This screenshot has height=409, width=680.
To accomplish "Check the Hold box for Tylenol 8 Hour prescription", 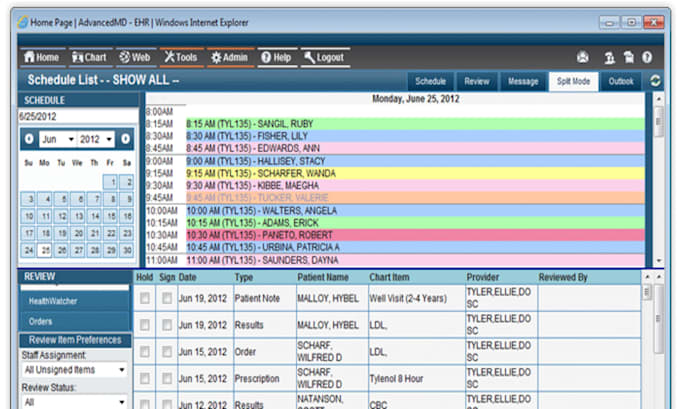I will click(146, 379).
